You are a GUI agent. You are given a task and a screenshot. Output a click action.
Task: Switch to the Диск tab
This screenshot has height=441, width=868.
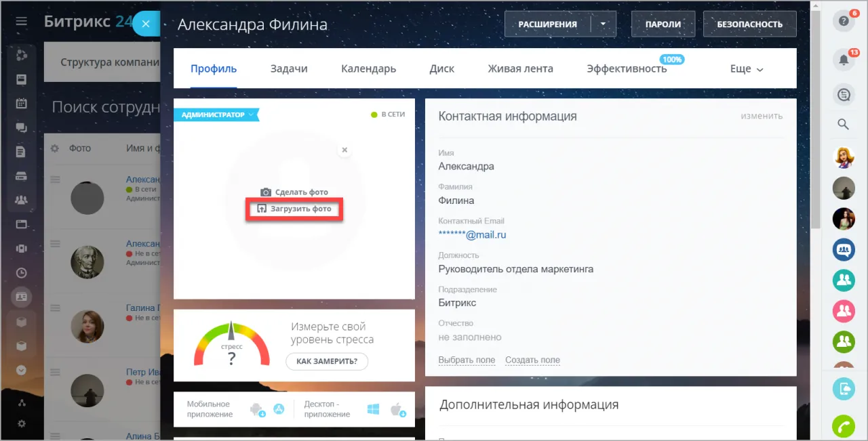442,68
